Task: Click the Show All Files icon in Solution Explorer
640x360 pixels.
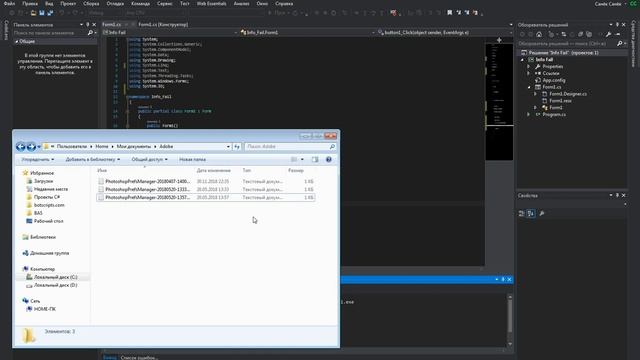Action: 589,34
